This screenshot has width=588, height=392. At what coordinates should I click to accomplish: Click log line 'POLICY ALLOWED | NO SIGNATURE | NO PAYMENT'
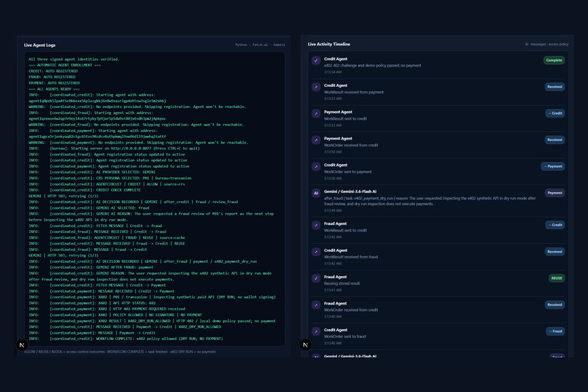(x=115, y=315)
